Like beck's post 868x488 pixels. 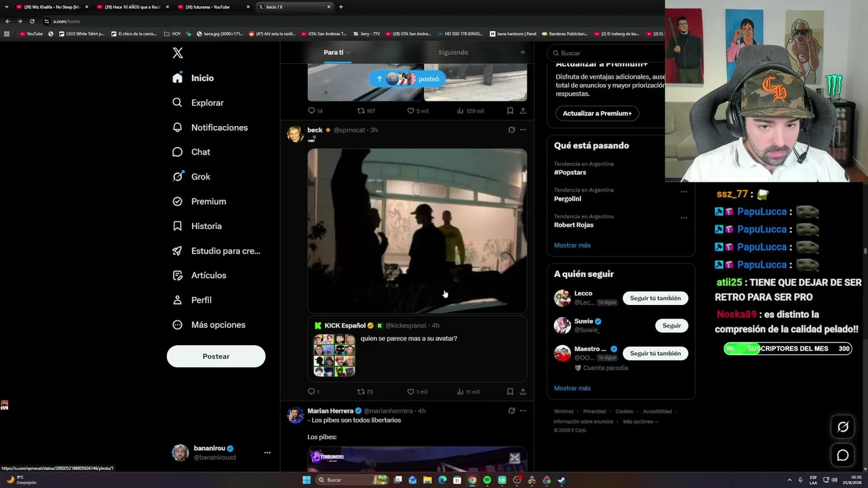[x=417, y=392]
